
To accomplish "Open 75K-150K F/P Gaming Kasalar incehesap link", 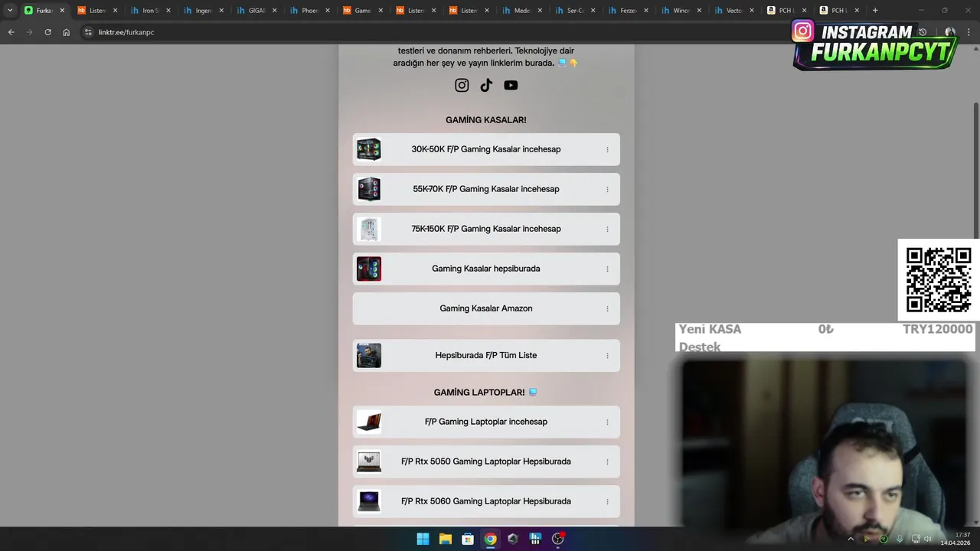I will pos(486,229).
